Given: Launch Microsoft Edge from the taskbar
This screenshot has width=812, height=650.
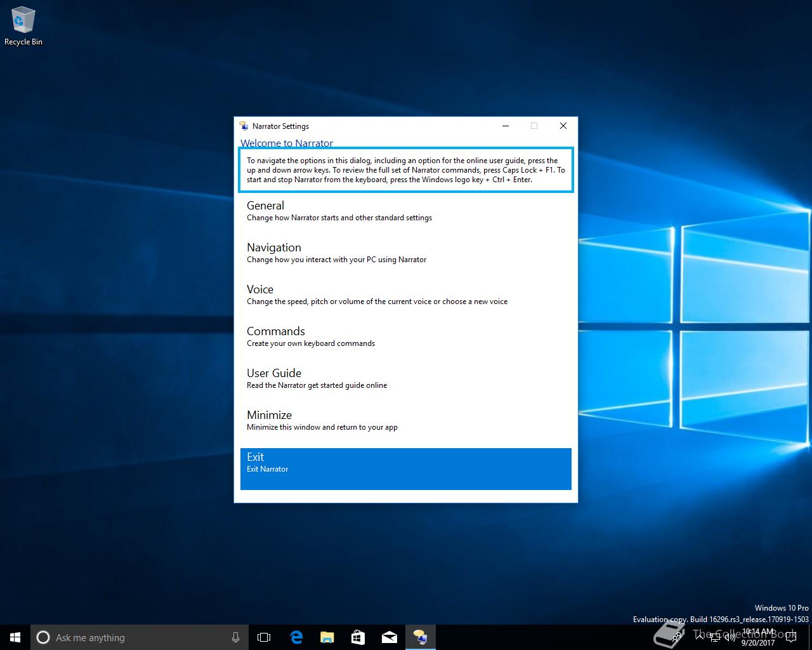Looking at the screenshot, I should 296,637.
